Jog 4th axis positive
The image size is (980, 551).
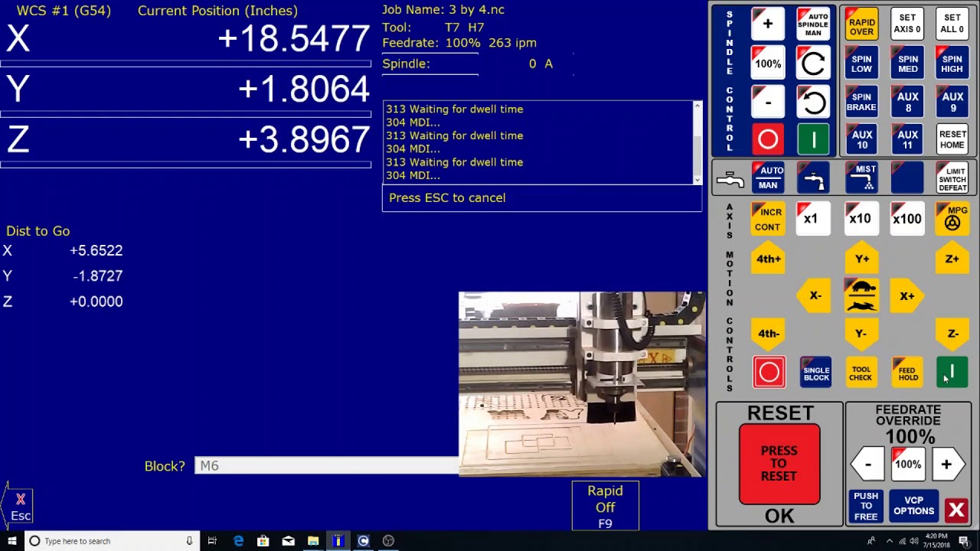768,259
